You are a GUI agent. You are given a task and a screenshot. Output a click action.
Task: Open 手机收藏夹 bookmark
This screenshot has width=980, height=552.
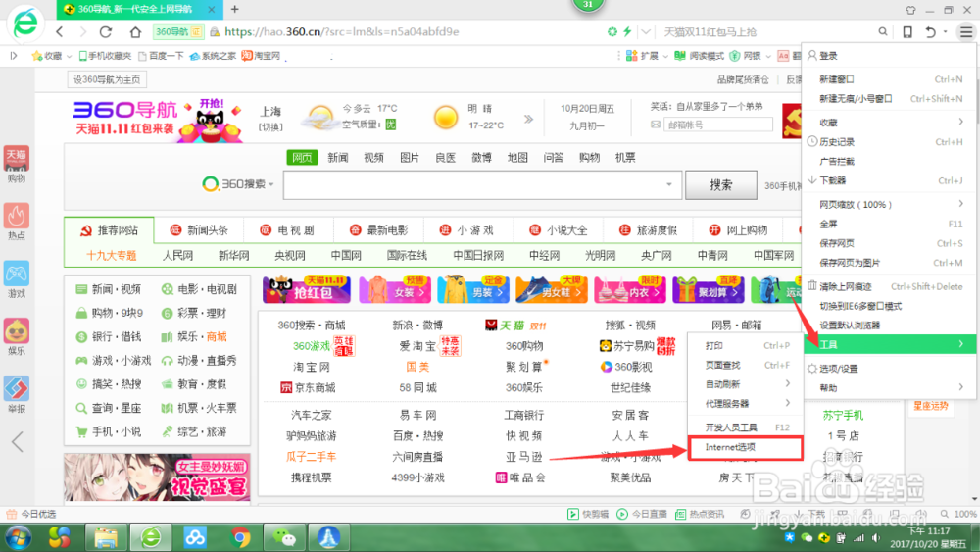[x=105, y=56]
